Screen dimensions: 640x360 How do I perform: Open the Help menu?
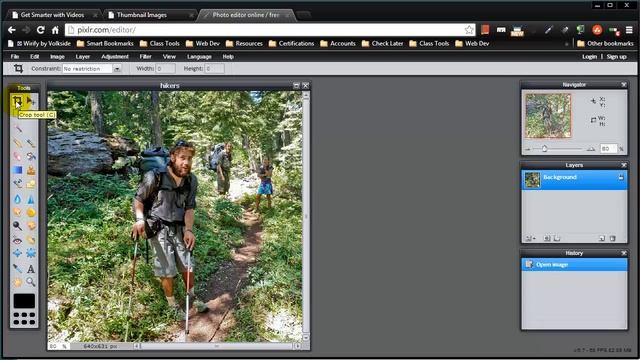[x=228, y=57]
